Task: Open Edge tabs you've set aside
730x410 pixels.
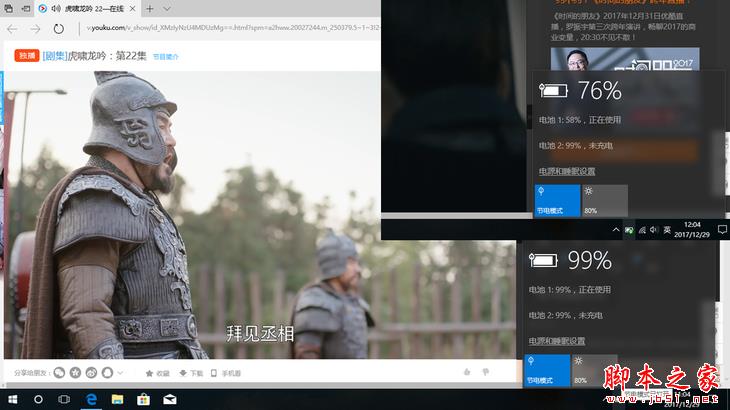Action: point(8,8)
